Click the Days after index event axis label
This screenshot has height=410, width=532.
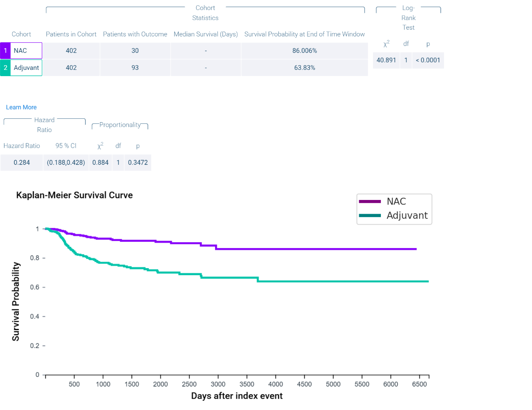(x=236, y=396)
